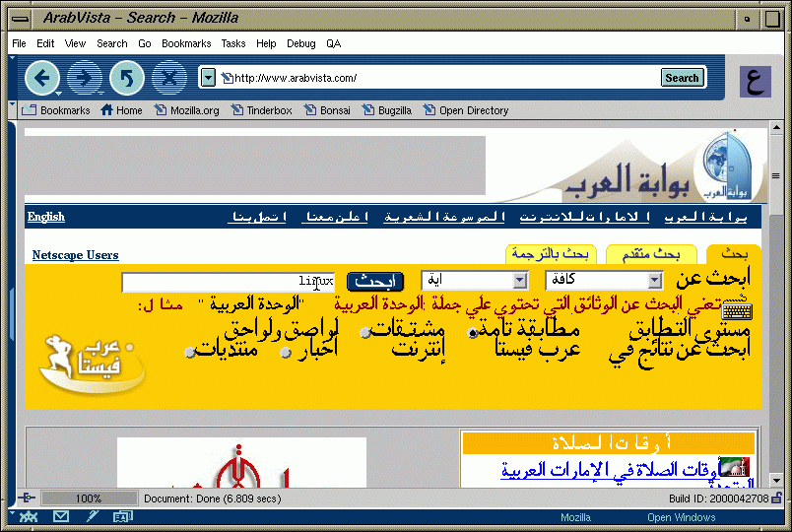This screenshot has height=532, width=792.
Task: Click the Mozilla throbber logo icon
Action: click(756, 82)
